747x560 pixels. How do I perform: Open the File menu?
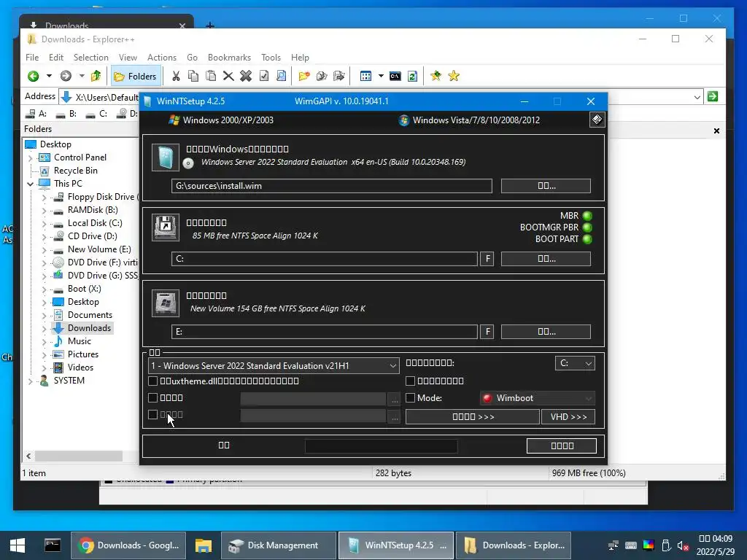[x=32, y=57]
